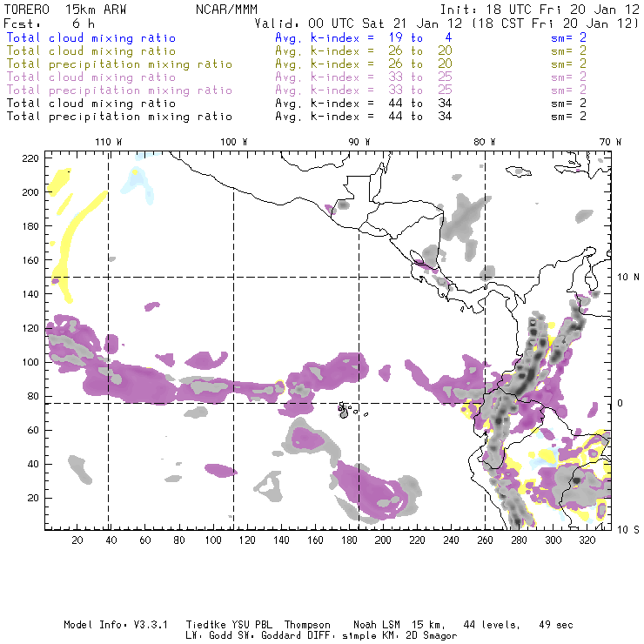Click the purple "Total cloud mixing ratio" legend line

(91, 77)
